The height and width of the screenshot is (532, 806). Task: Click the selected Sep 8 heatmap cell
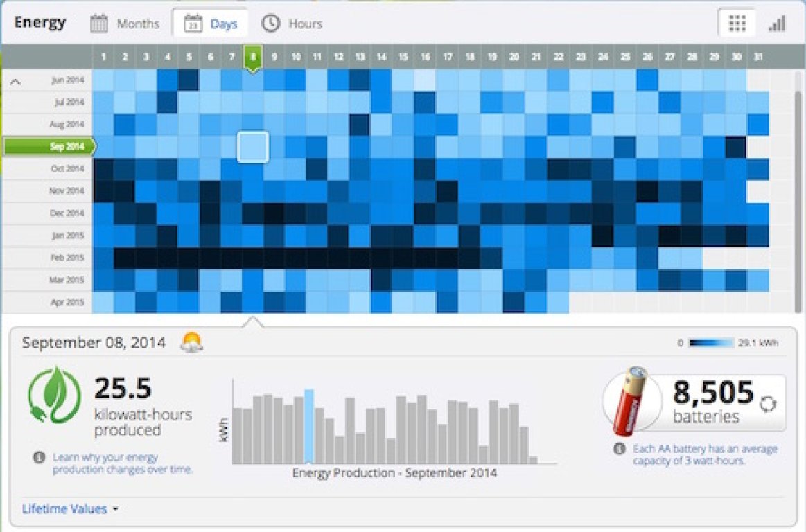point(253,147)
